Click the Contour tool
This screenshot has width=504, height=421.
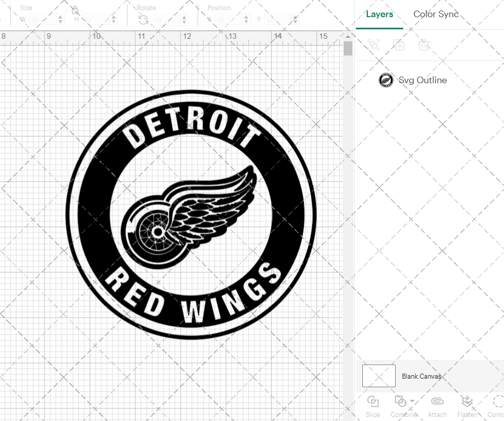pos(496,406)
